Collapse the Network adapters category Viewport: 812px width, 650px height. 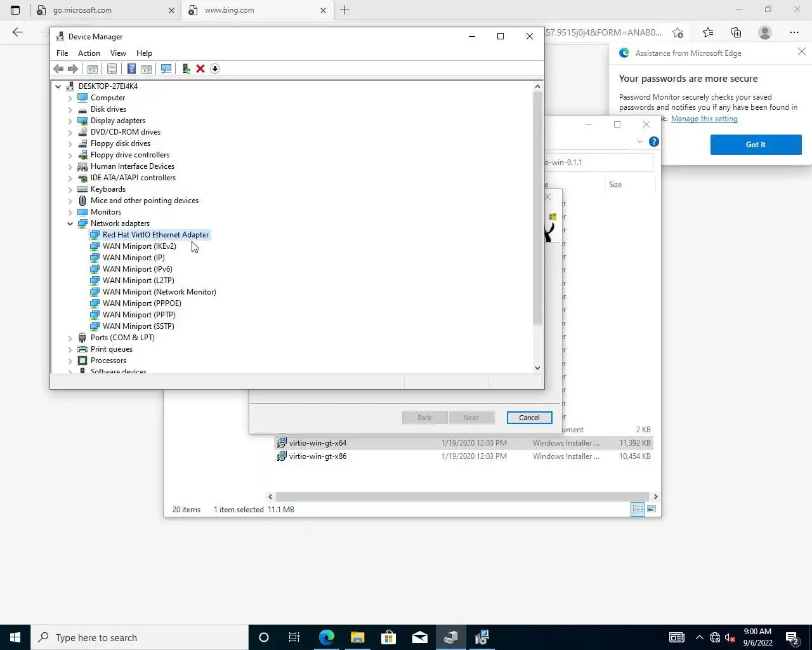(70, 223)
